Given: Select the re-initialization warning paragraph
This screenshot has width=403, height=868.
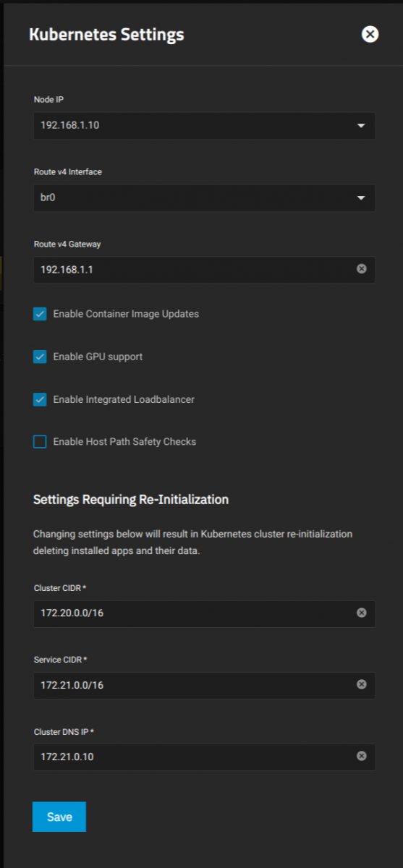Looking at the screenshot, I should tap(193, 541).
